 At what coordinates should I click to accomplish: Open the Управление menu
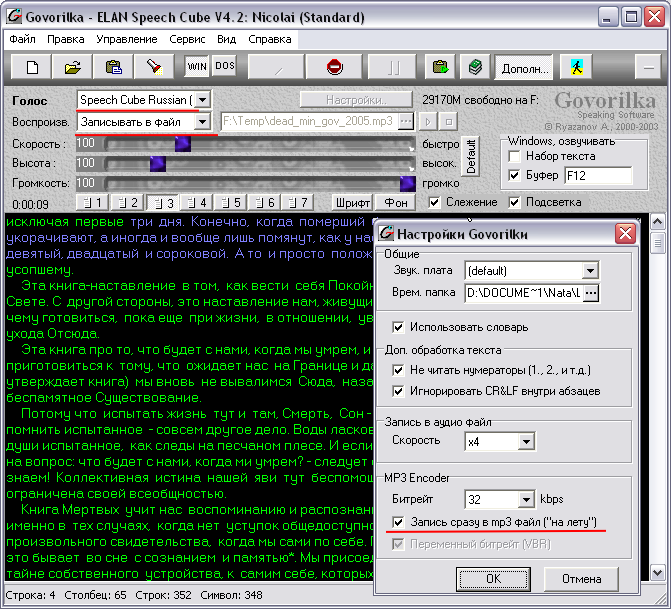pyautogui.click(x=127, y=39)
